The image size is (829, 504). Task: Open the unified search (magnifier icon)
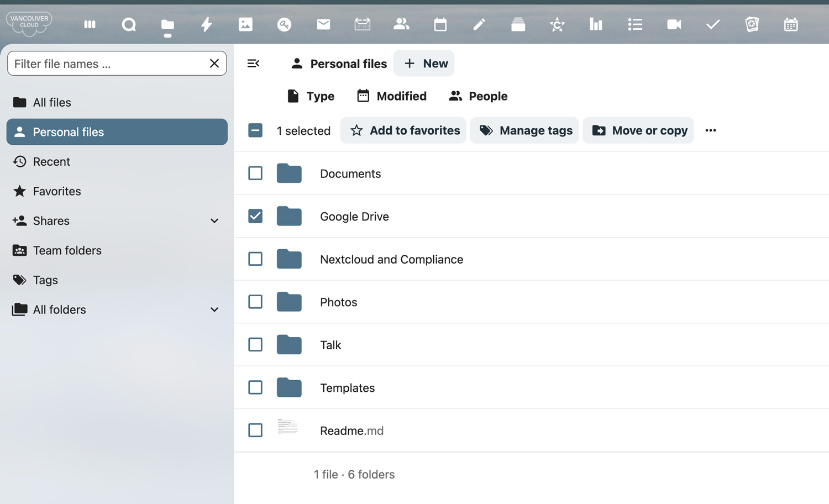click(x=128, y=24)
